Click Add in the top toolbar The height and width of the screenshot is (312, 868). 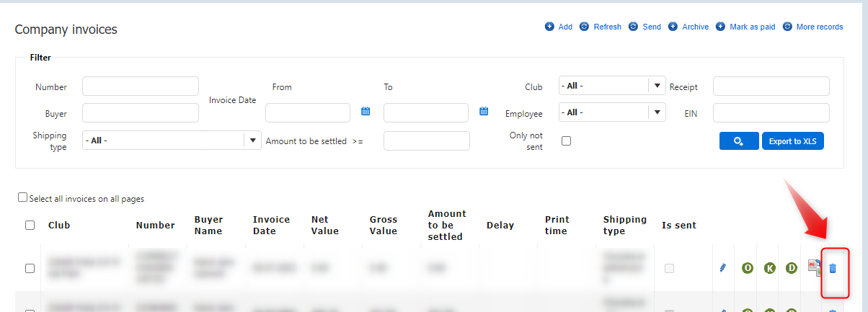click(559, 27)
